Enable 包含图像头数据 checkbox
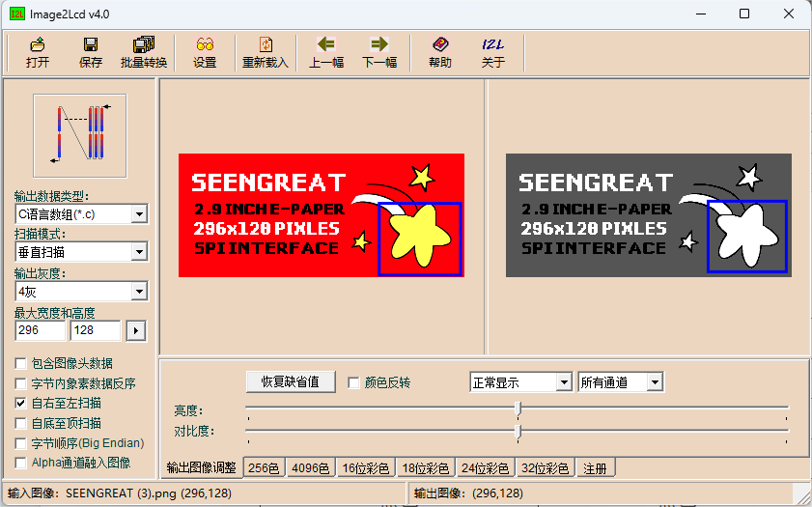Screen dimensions: 812x507 [21, 364]
